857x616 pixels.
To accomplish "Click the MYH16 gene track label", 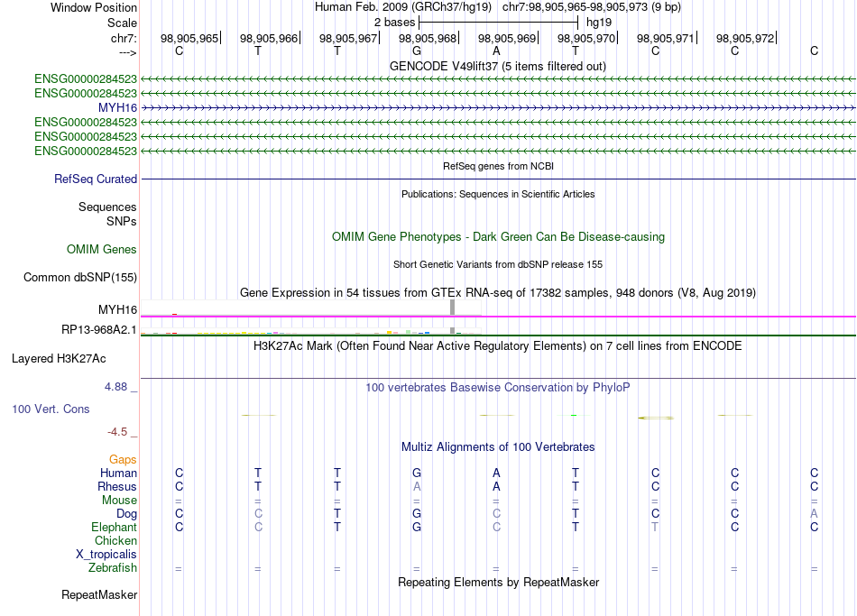I will [x=117, y=107].
